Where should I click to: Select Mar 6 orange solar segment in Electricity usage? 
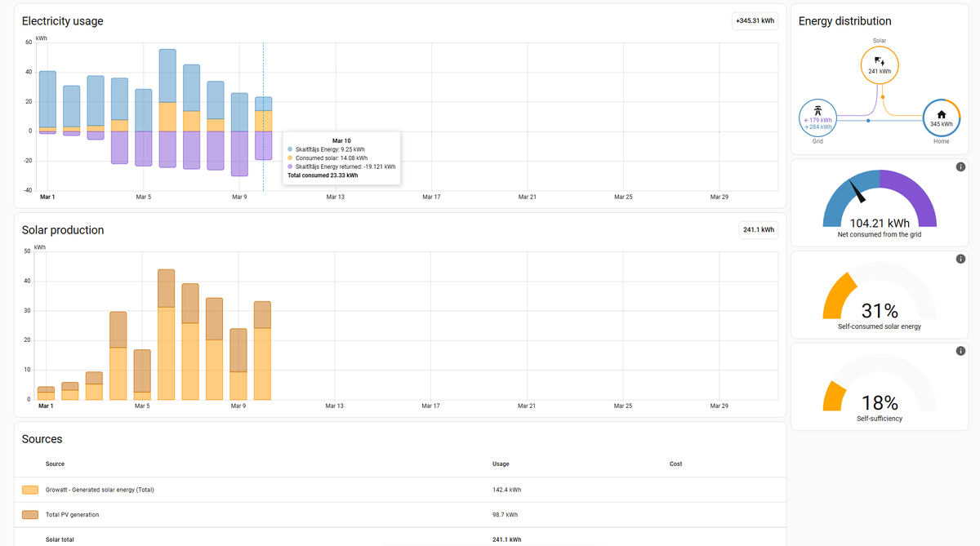tap(167, 117)
